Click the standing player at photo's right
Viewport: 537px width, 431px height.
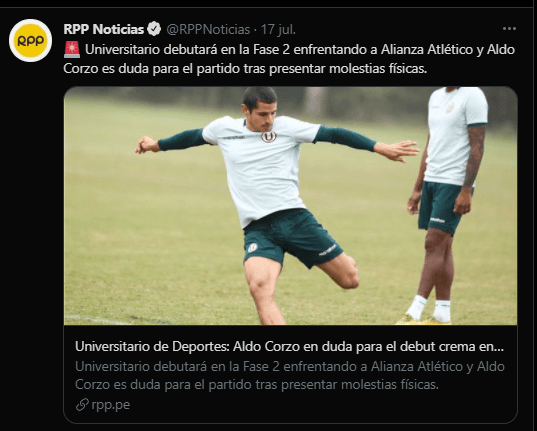point(448,206)
